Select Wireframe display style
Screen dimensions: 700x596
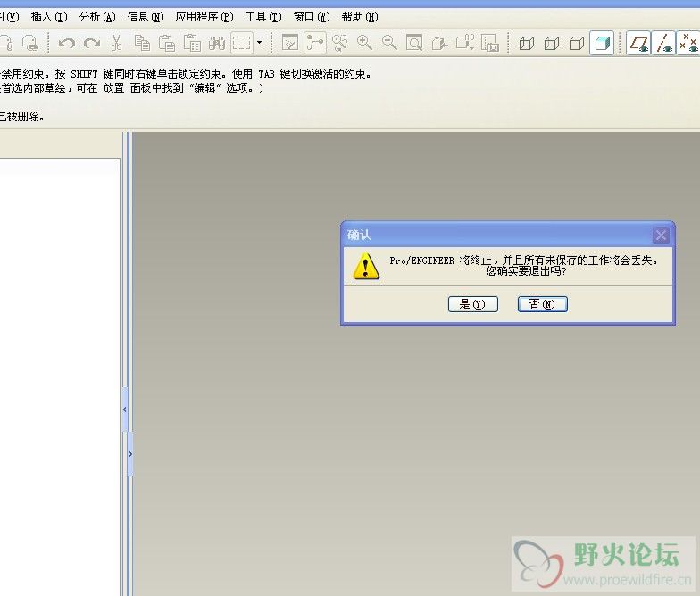click(527, 43)
